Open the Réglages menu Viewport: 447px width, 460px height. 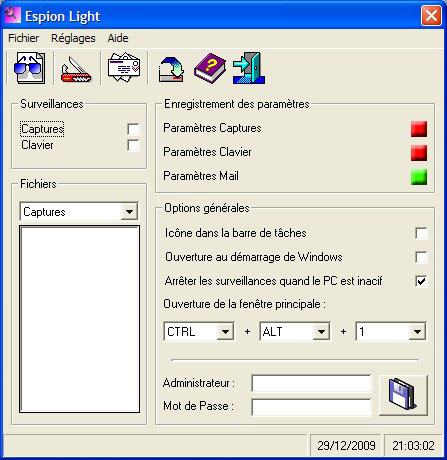[x=73, y=38]
